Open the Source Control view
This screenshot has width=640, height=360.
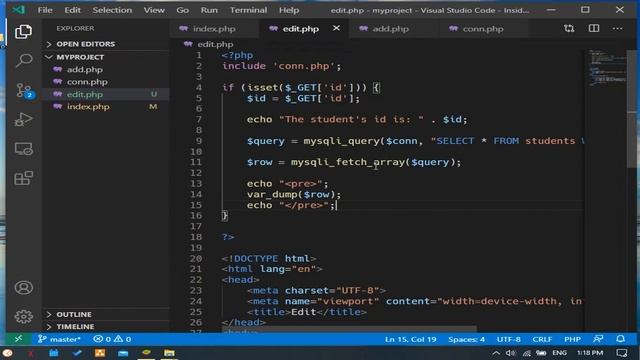pos(24,90)
